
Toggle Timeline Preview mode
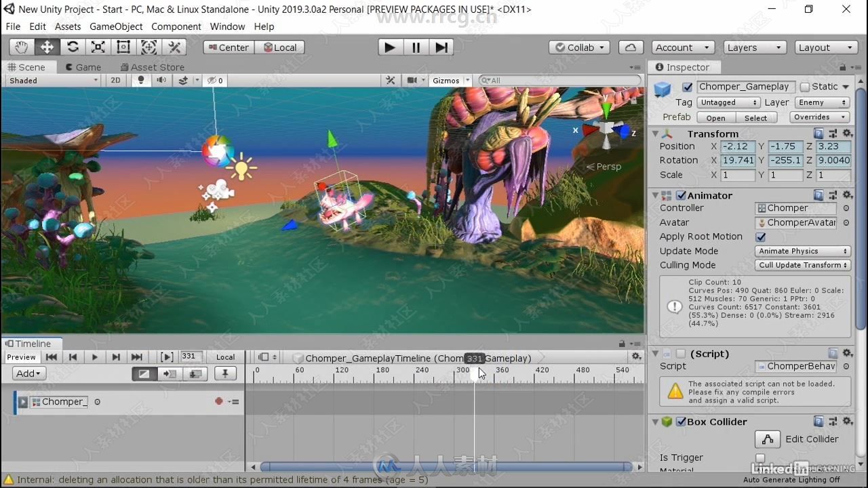pos(21,357)
